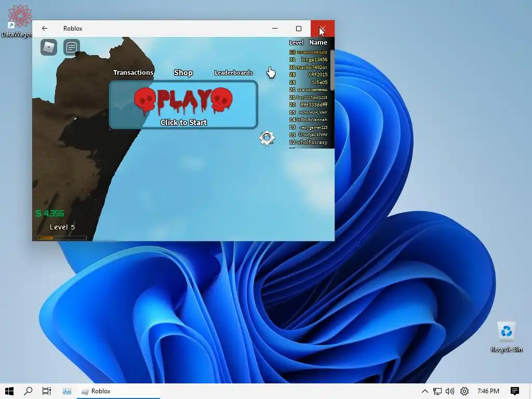This screenshot has height=399, width=532.
Task: Minimize the Roblox window
Action: coord(275,29)
